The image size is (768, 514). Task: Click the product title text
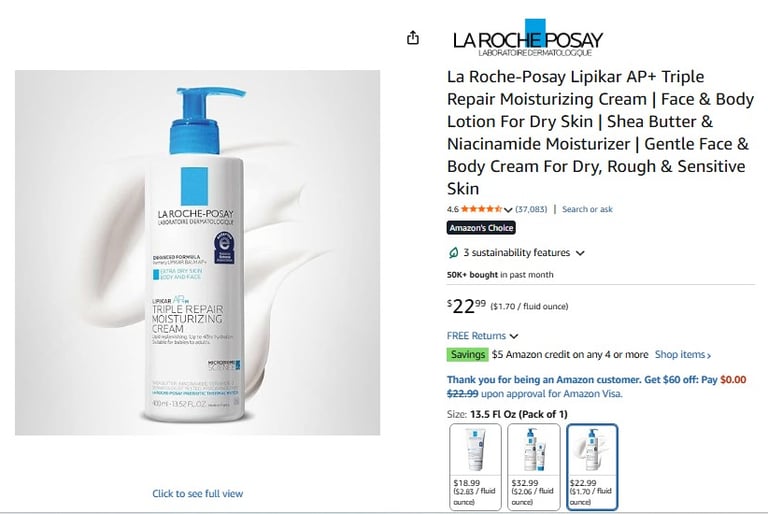point(600,132)
